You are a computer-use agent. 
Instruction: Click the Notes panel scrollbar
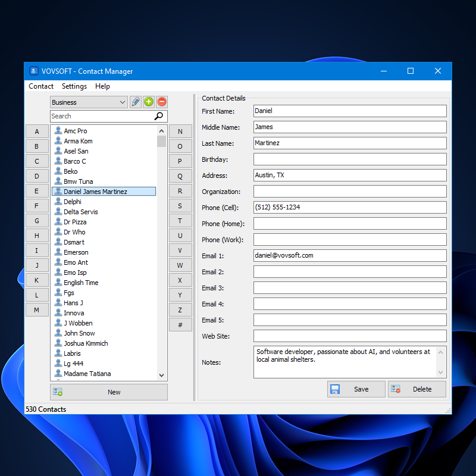click(441, 361)
